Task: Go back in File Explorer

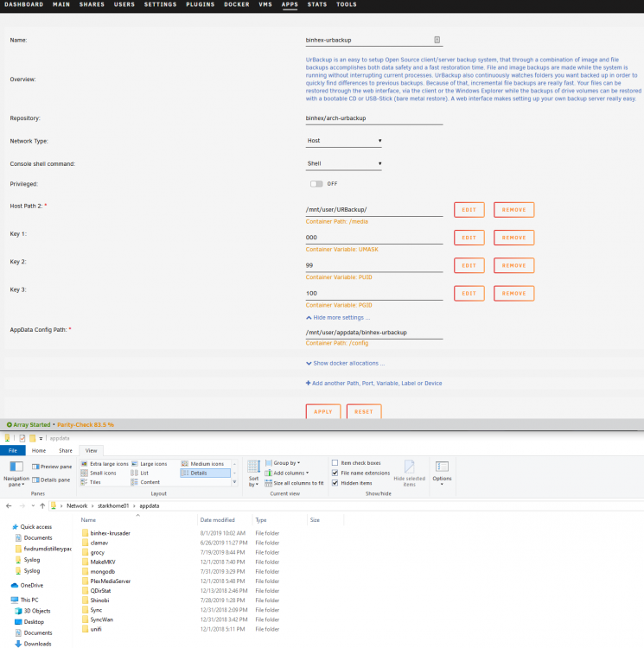Action: point(9,505)
